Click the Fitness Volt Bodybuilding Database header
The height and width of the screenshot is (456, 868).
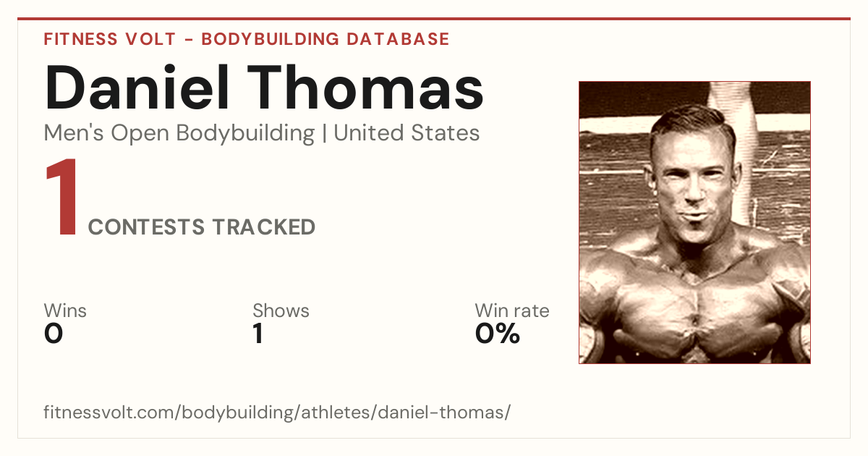tap(247, 39)
